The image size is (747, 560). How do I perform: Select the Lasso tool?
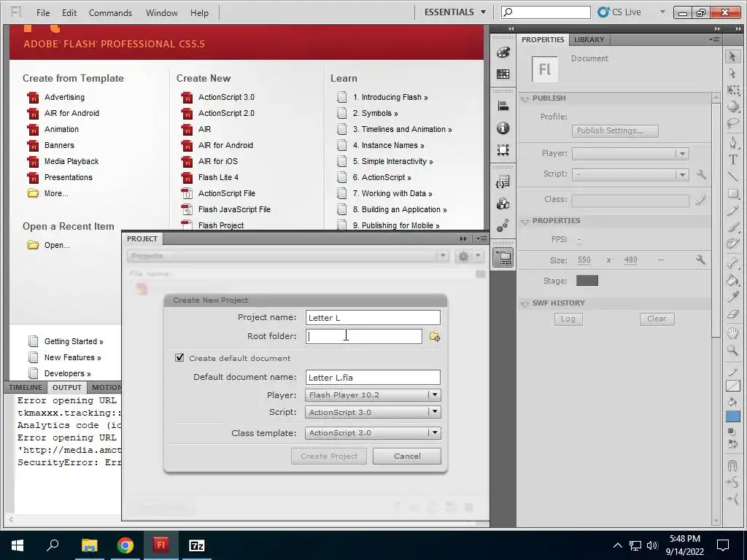coord(732,122)
